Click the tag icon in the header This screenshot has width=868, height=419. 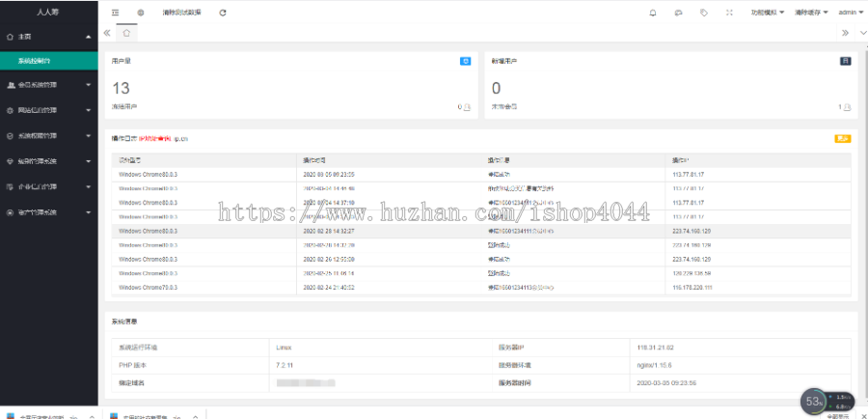(704, 13)
